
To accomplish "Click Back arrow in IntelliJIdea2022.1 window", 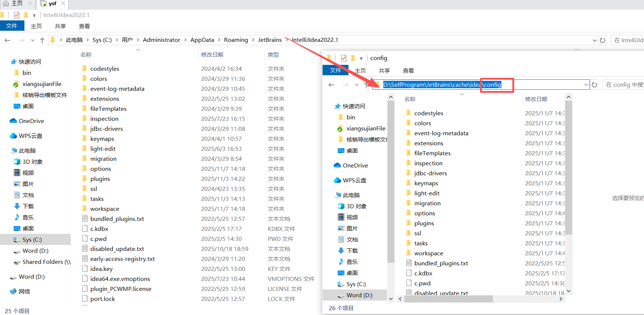I will (7, 40).
